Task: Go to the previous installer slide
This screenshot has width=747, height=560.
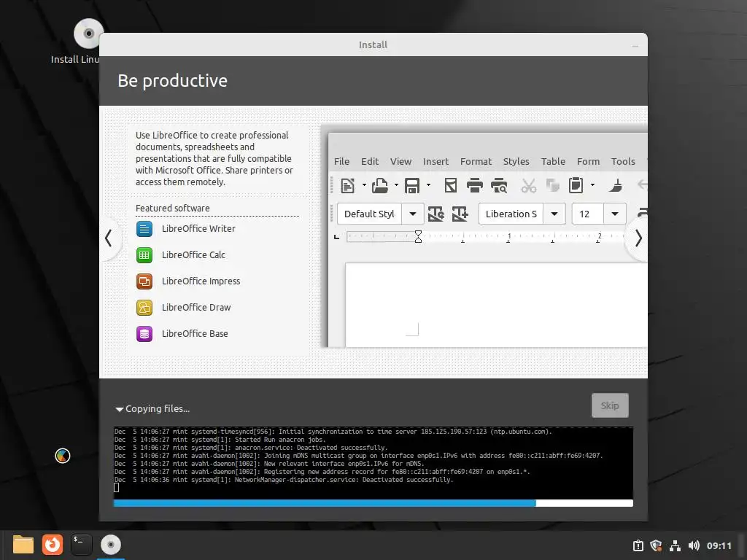Action: tap(109, 238)
